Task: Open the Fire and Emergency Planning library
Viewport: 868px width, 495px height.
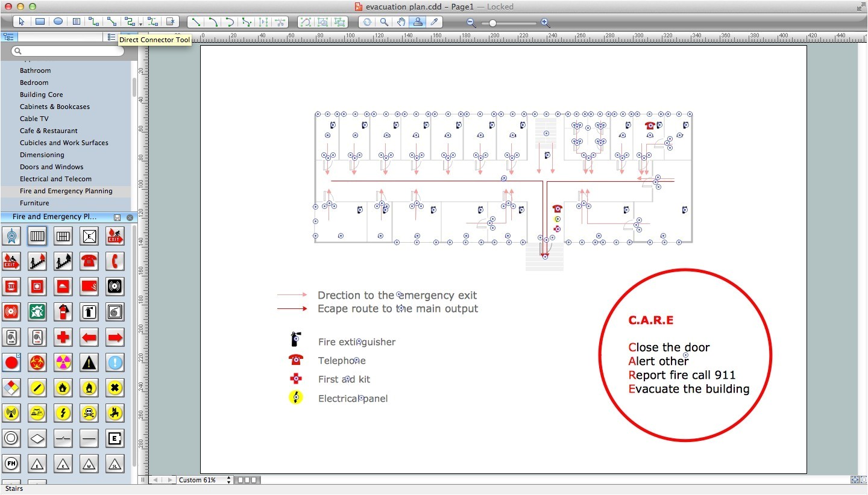Action: (66, 191)
